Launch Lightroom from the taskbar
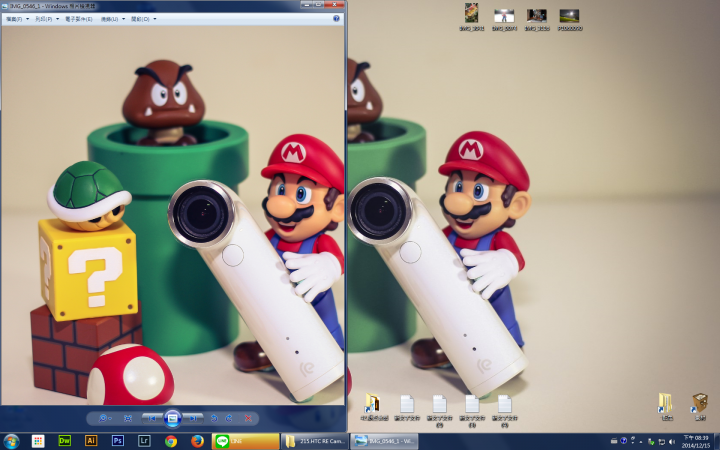The width and height of the screenshot is (720, 450). click(144, 441)
